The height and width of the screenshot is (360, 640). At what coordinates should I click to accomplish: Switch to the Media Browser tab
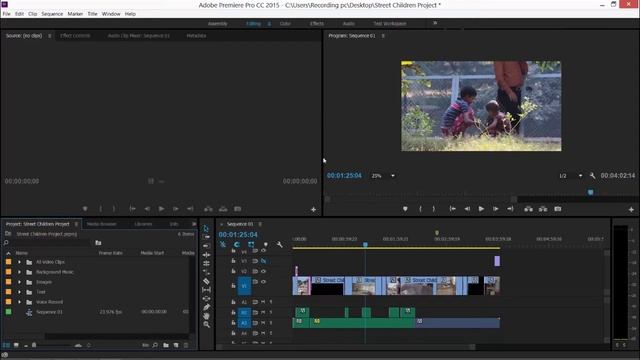tap(101, 224)
